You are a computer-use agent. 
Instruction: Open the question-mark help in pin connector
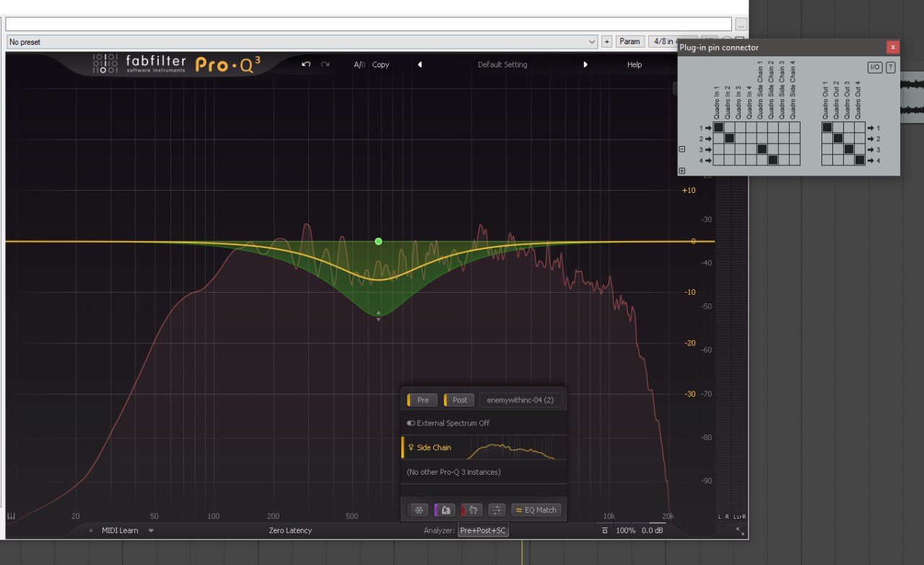click(891, 67)
